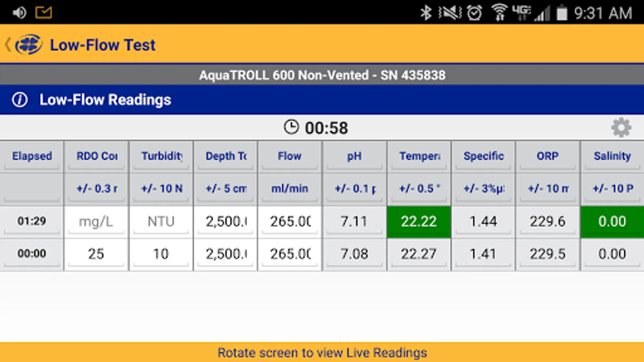
Task: Select the Elapsed column header
Action: tap(32, 156)
